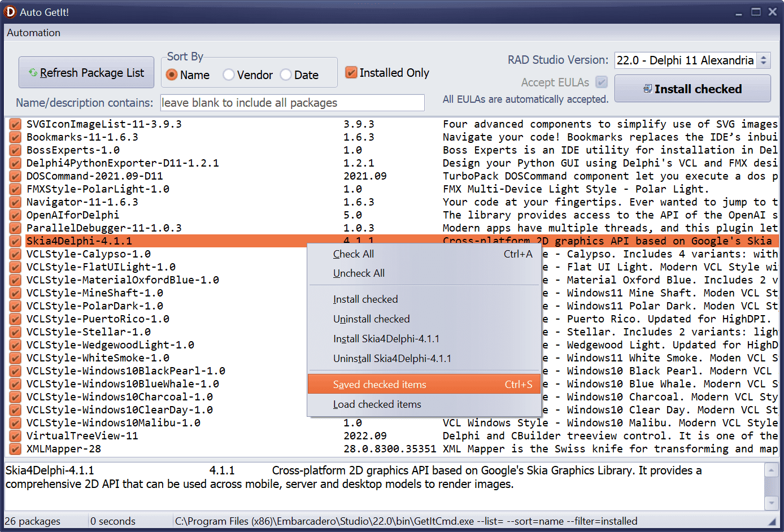784x532 pixels.
Task: Uncheck the Skia4Delphi-4.1.1 checkbox
Action: coord(16,241)
